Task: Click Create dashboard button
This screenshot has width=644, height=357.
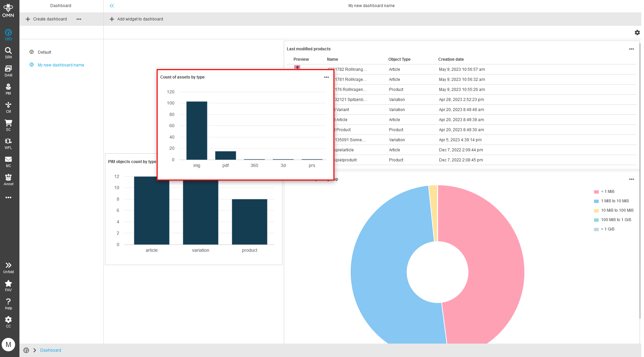Action: (46, 19)
